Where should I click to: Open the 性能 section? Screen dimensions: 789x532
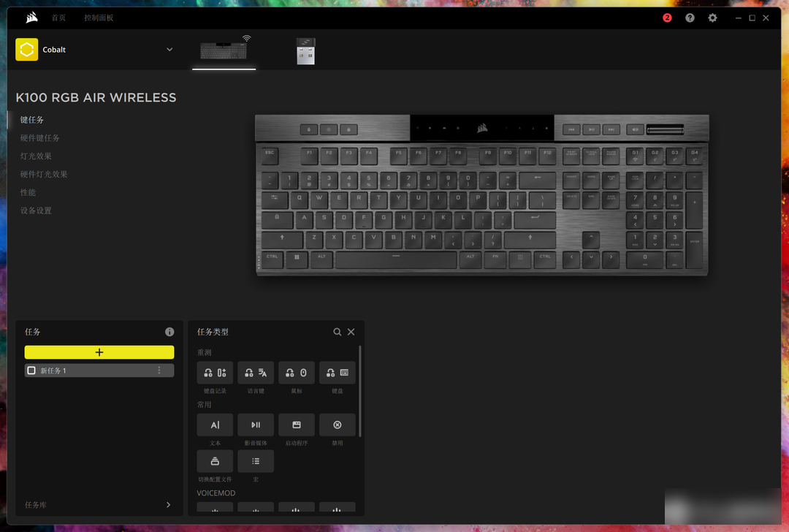[x=28, y=192]
